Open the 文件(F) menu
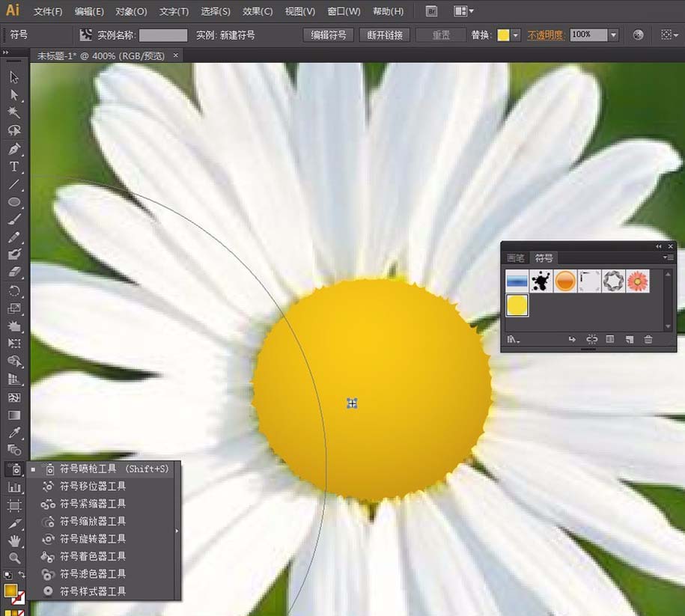 (48, 11)
